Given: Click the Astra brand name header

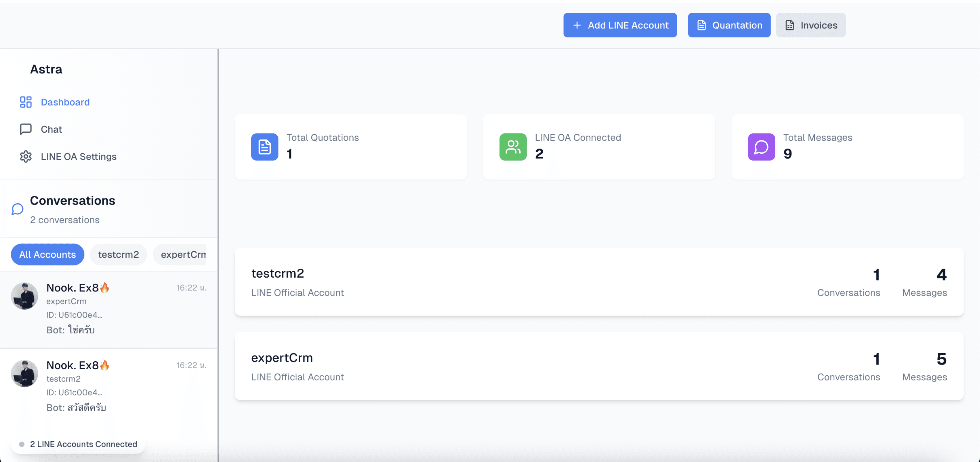Looking at the screenshot, I should [46, 68].
